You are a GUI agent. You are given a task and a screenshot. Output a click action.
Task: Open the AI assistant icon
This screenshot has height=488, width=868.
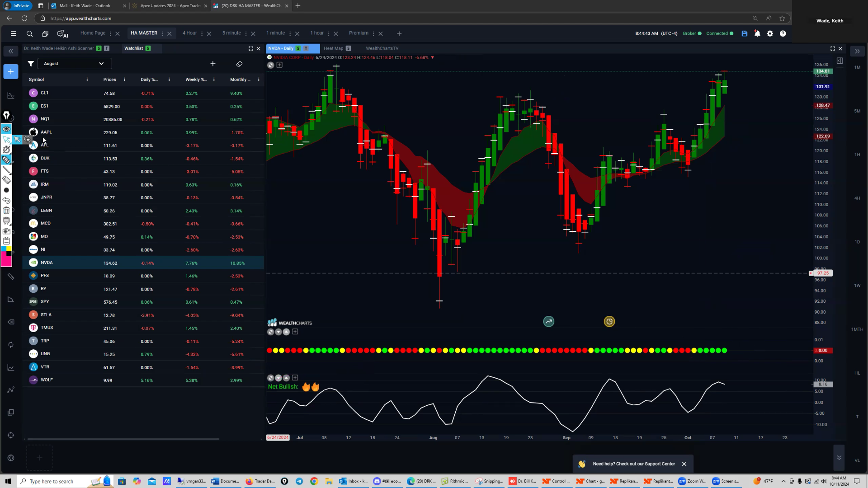62,33
